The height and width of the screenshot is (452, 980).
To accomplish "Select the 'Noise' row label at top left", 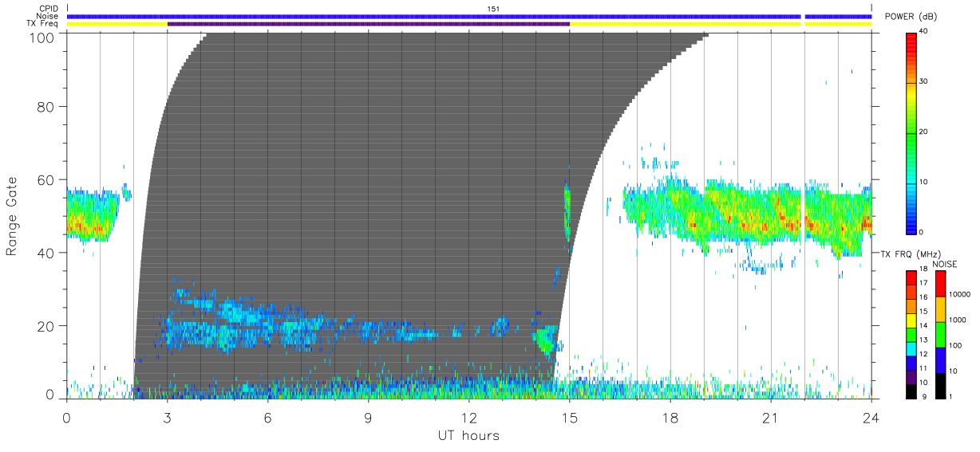I will (49, 16).
